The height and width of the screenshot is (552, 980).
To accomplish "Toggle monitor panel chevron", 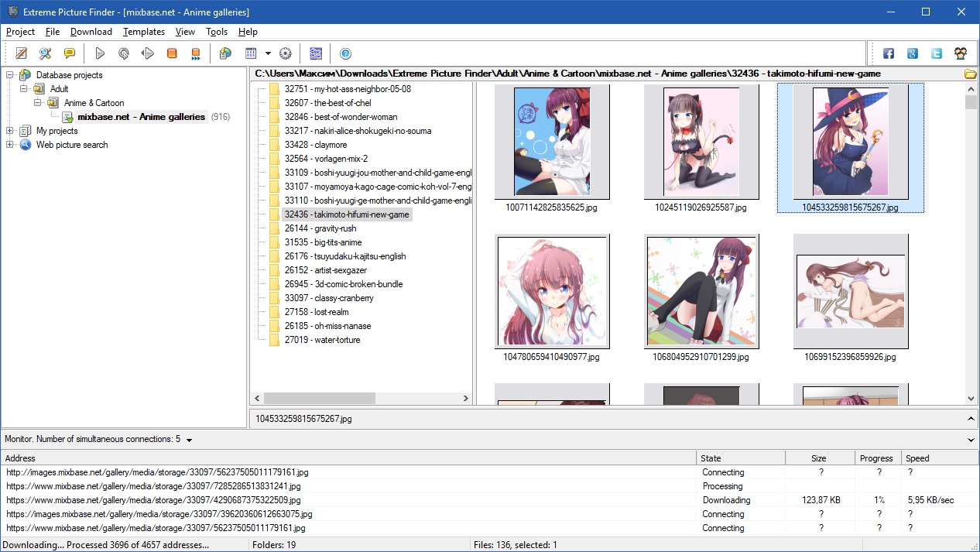I will click(x=971, y=440).
